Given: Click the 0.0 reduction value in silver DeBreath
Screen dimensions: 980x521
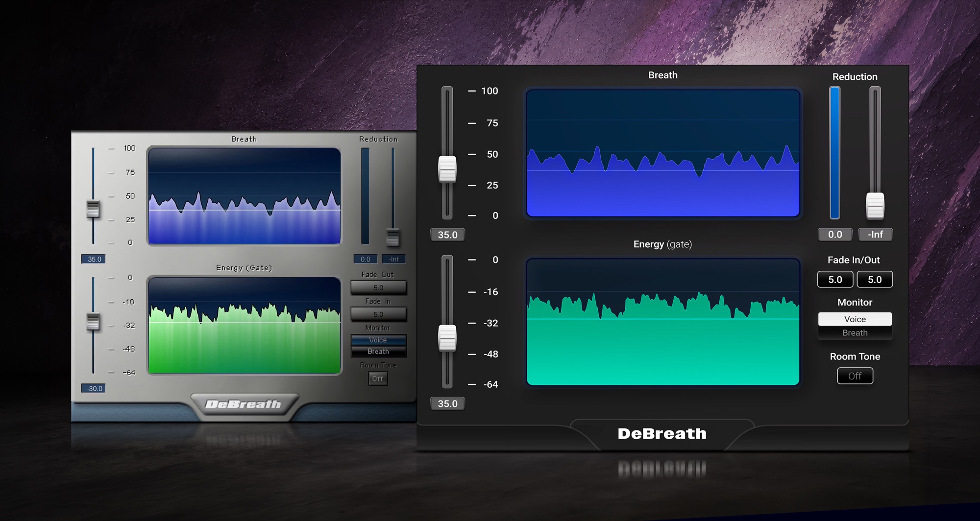Looking at the screenshot, I should 366,259.
